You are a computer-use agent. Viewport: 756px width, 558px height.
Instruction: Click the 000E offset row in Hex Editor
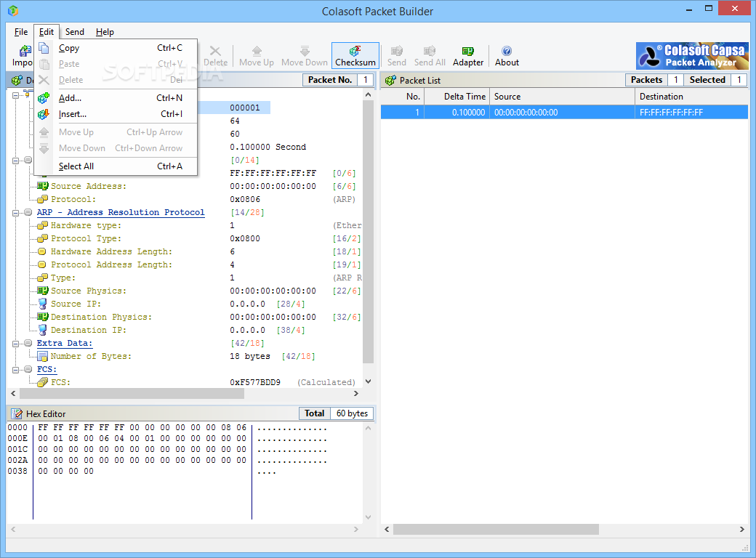click(17, 438)
